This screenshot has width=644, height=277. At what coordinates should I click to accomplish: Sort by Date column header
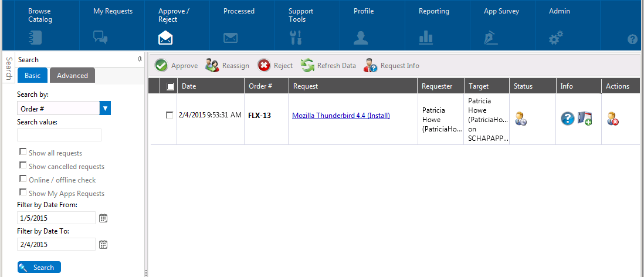211,86
